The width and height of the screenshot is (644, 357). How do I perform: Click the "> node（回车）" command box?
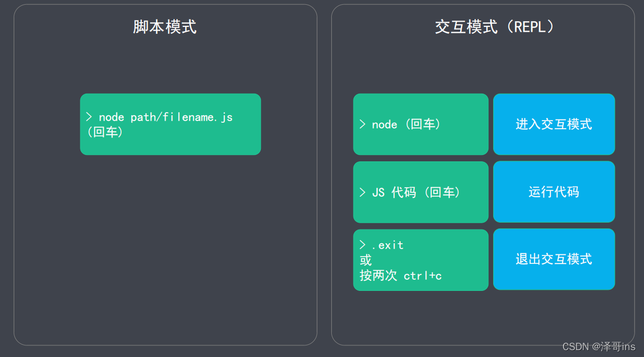[421, 124]
